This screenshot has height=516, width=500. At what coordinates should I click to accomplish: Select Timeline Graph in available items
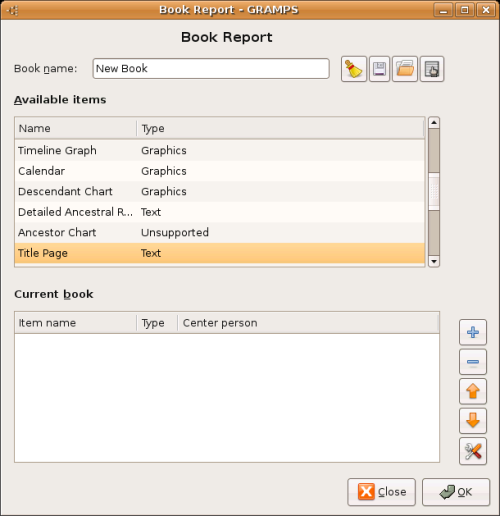[220, 150]
